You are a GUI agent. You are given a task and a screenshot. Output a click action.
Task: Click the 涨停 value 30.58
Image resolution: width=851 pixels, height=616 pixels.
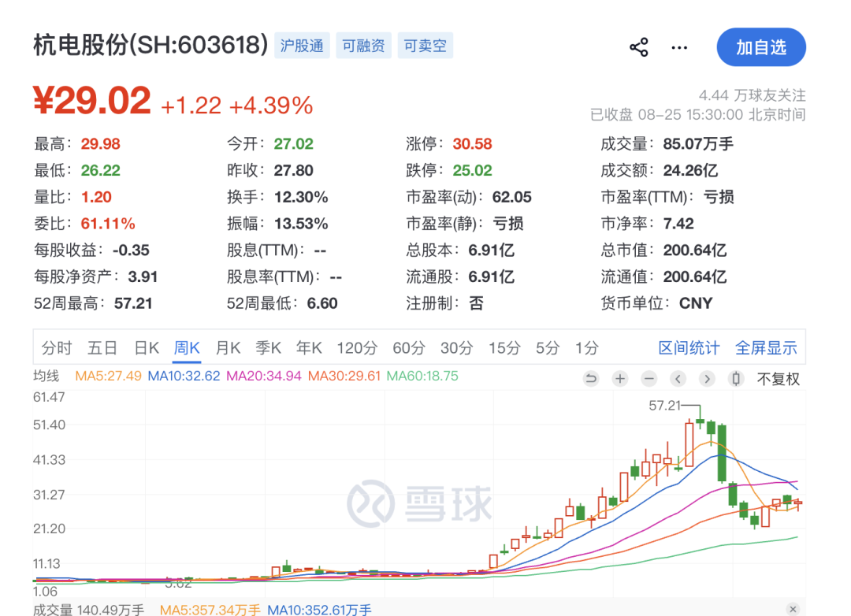click(x=472, y=144)
